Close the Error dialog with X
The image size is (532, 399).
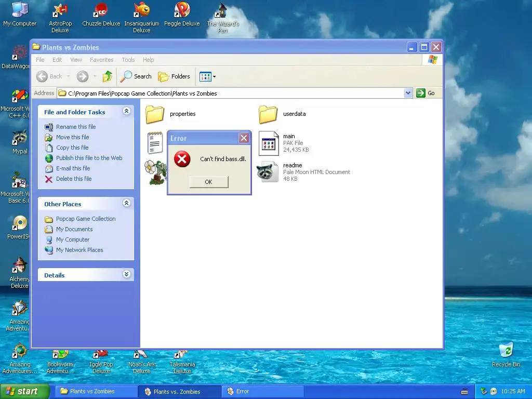tap(244, 138)
